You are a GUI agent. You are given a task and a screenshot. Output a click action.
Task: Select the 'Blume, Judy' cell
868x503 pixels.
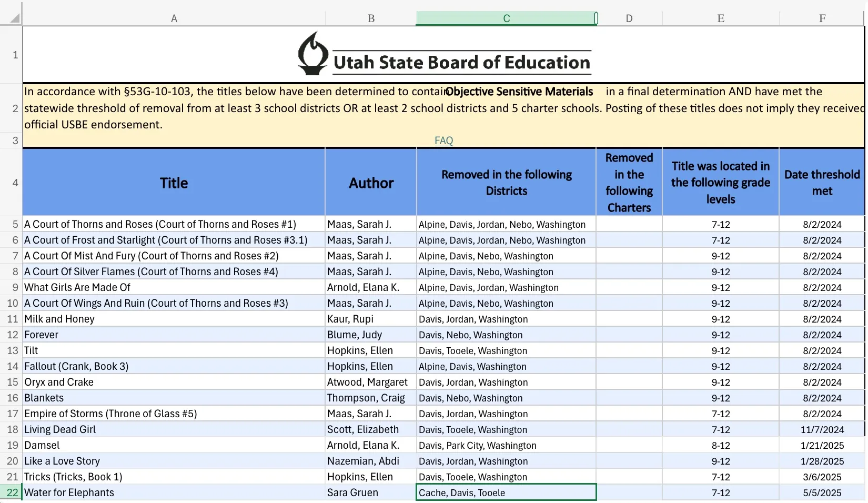pos(371,335)
